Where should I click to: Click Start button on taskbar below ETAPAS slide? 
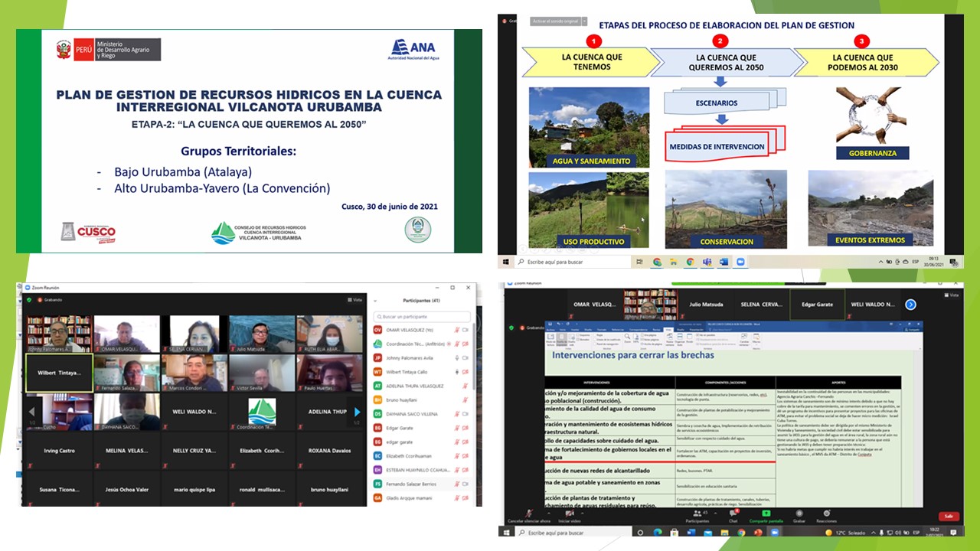[x=505, y=261]
